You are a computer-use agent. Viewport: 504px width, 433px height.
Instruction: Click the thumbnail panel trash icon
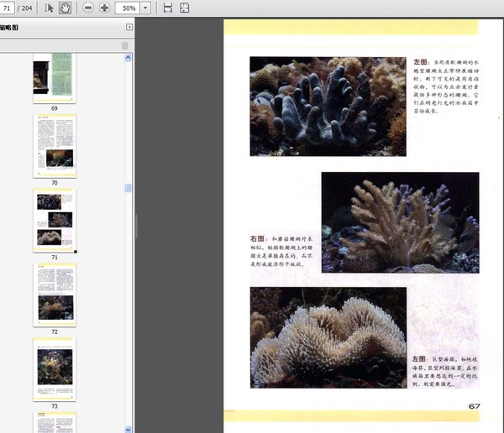125,45
